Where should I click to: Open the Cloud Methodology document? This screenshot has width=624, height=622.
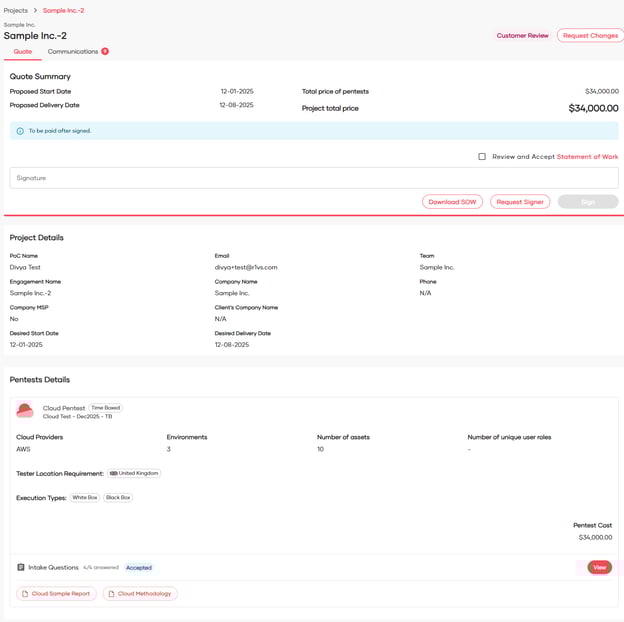[139, 594]
